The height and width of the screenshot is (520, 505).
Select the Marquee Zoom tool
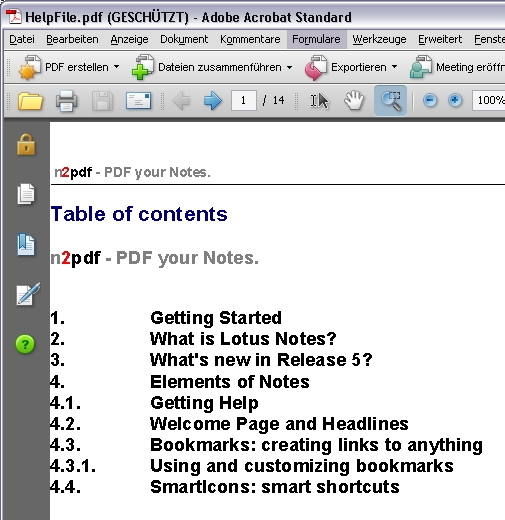pos(390,100)
